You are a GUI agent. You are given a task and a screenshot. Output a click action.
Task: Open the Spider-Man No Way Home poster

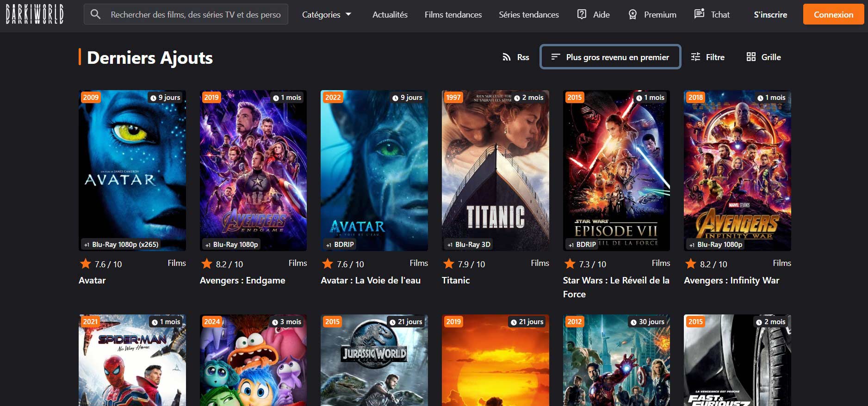(x=132, y=360)
